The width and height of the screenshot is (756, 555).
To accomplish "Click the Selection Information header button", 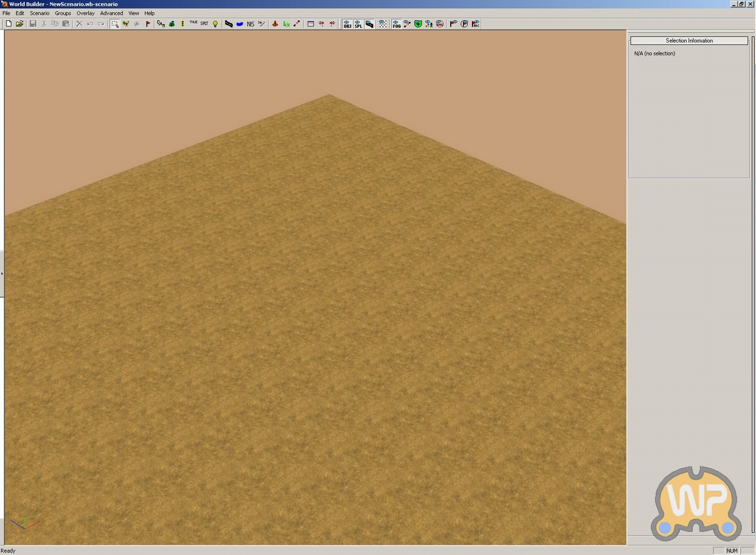I will click(x=689, y=41).
